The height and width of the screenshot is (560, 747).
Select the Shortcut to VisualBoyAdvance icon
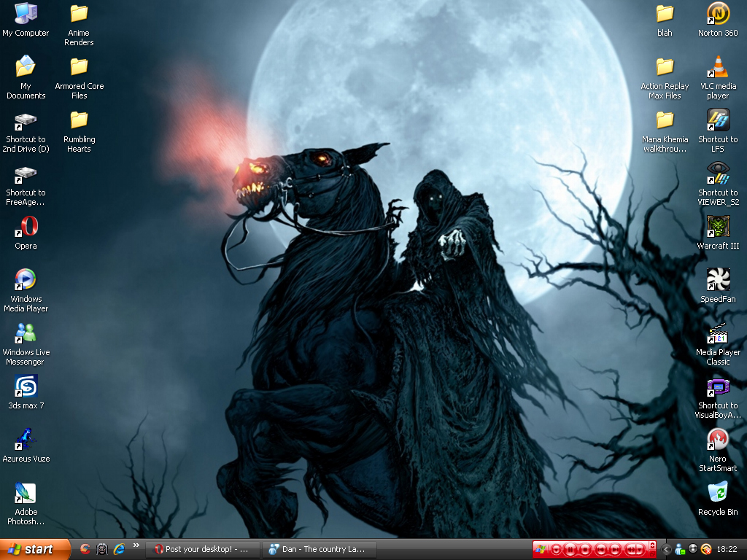coord(718,398)
